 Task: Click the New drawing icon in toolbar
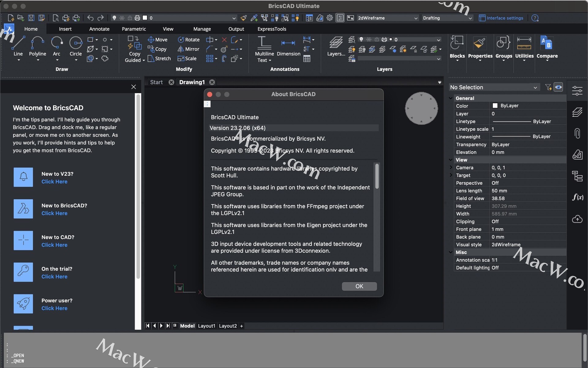pos(10,18)
